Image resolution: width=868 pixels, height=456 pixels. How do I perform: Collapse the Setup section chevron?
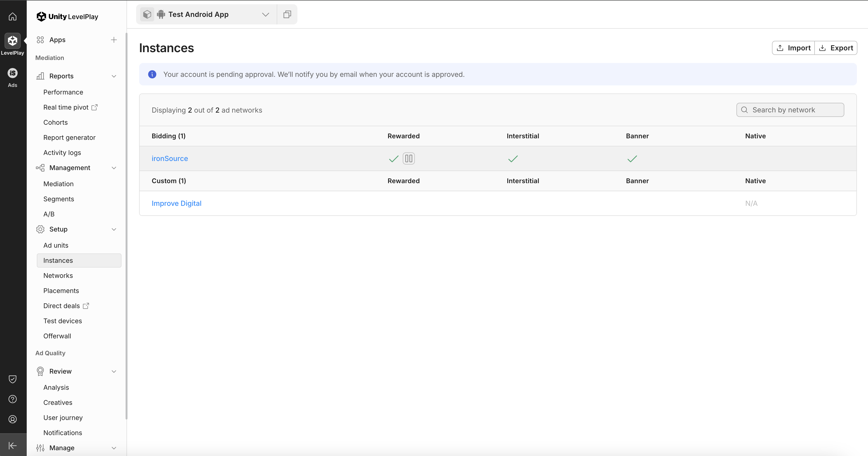coord(114,229)
